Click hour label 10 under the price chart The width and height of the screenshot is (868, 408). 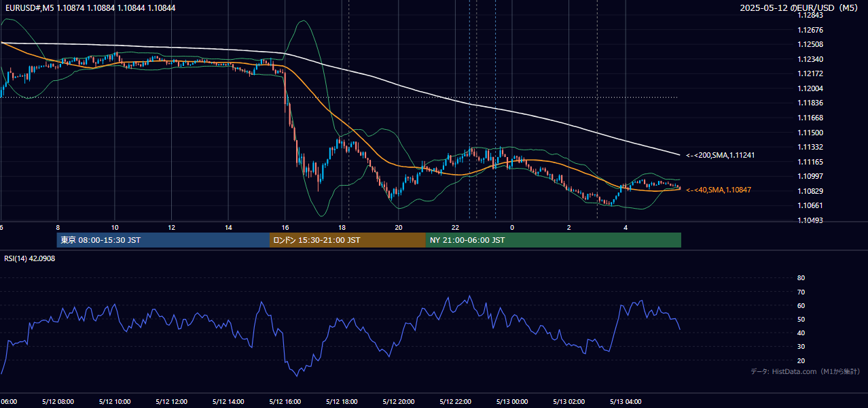(x=115, y=228)
